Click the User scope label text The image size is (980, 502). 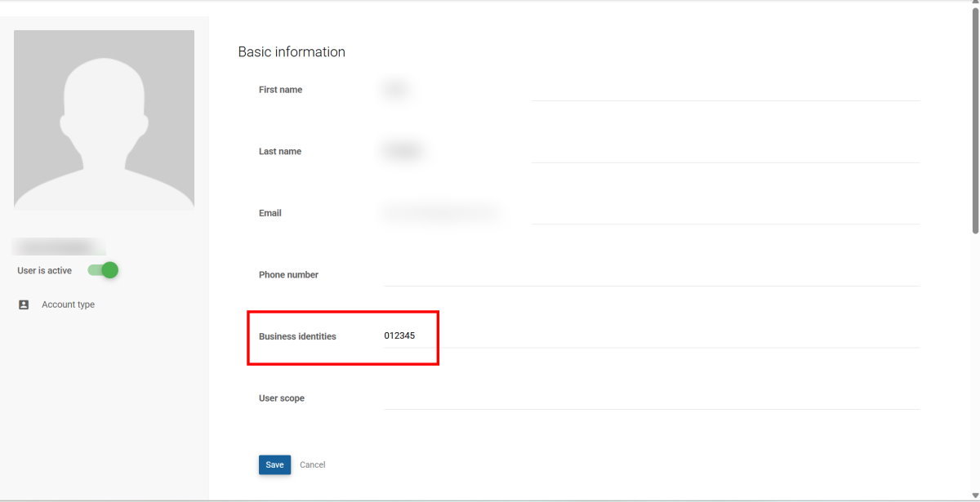point(281,398)
